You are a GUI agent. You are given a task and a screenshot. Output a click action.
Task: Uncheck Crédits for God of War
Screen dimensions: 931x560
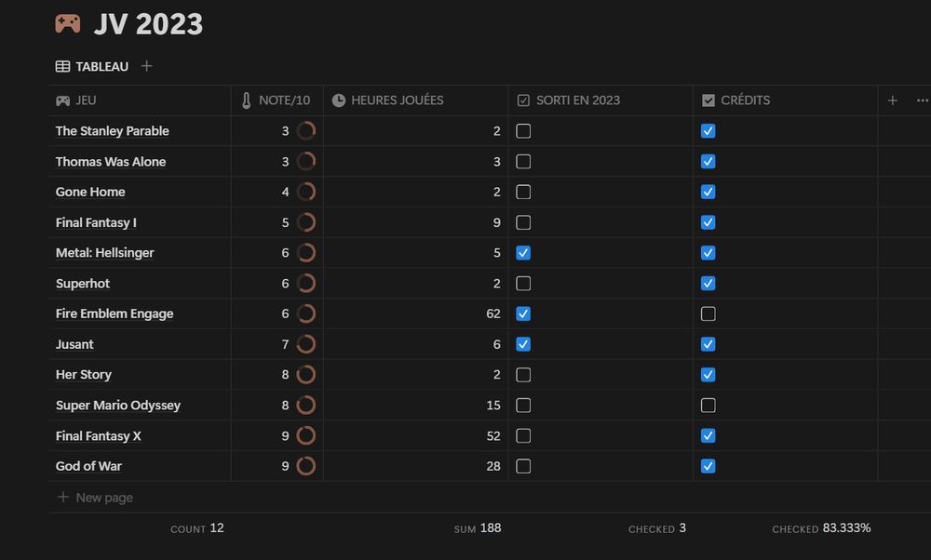coord(708,466)
